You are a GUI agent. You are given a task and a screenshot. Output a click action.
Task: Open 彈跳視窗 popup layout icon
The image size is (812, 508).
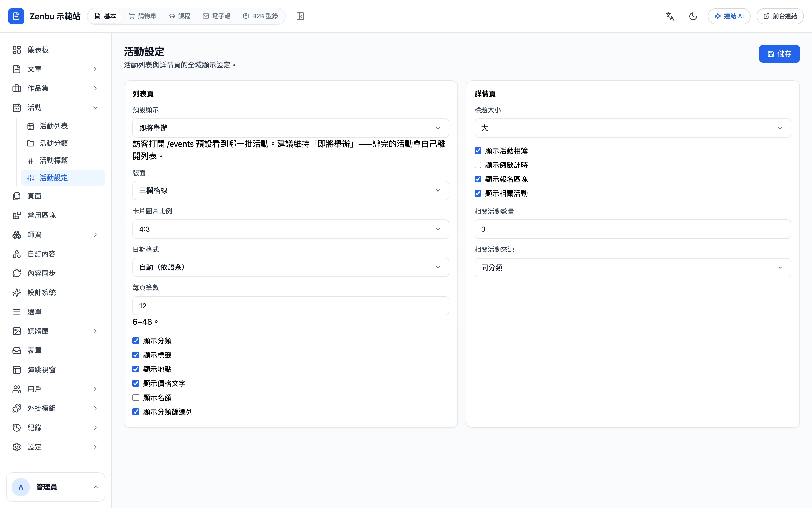pos(17,370)
